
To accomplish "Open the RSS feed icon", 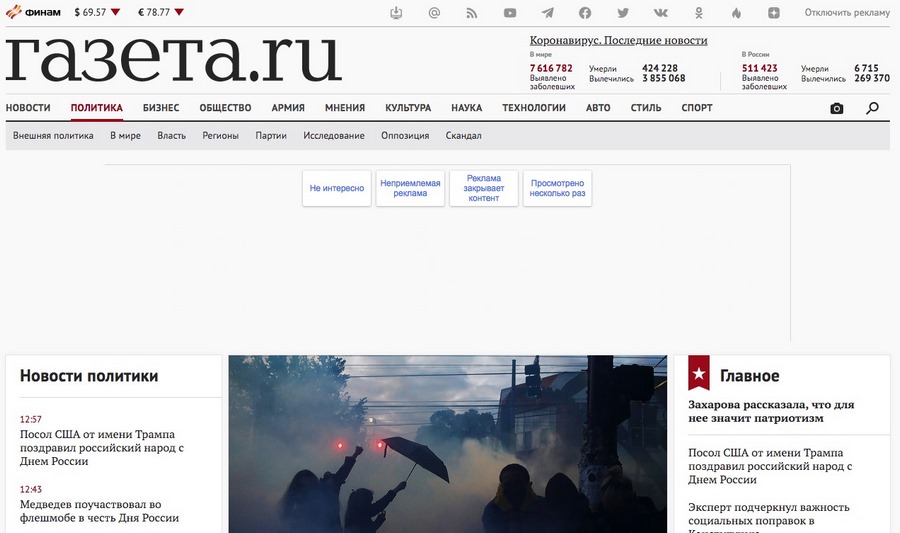I will 472,13.
